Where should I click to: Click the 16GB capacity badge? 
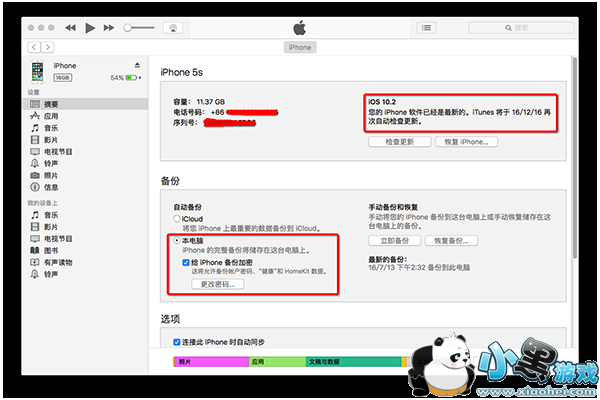point(62,78)
